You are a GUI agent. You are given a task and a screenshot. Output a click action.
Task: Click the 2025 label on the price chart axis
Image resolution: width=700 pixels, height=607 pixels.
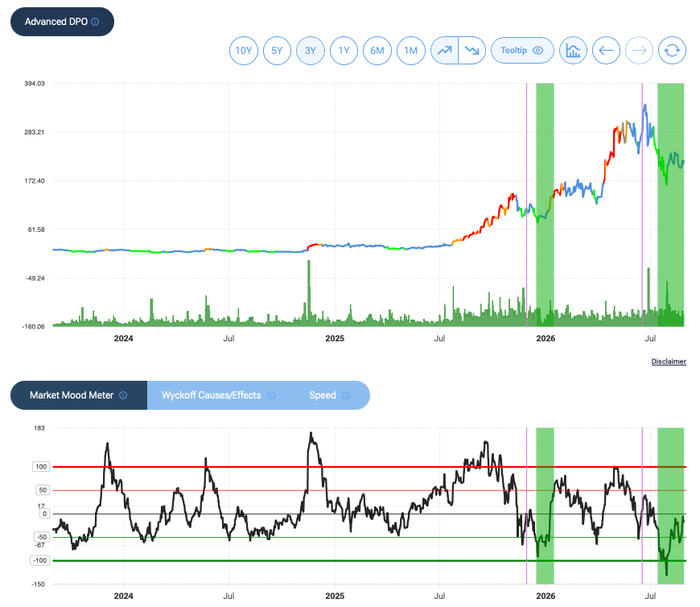[335, 339]
